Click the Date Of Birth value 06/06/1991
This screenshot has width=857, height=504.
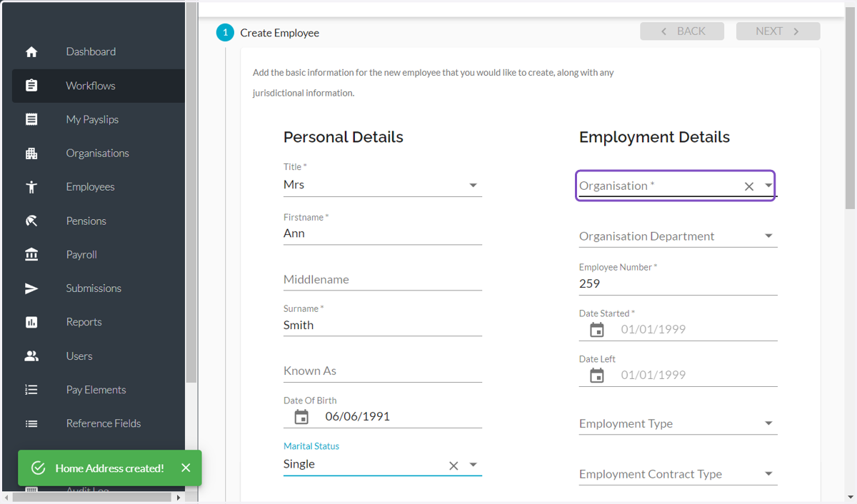pos(358,417)
